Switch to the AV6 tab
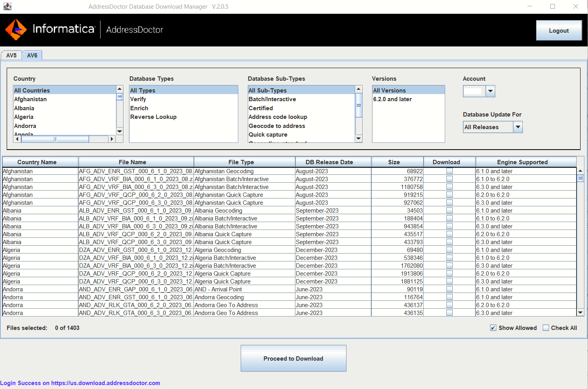This screenshot has width=588, height=389. coord(32,56)
